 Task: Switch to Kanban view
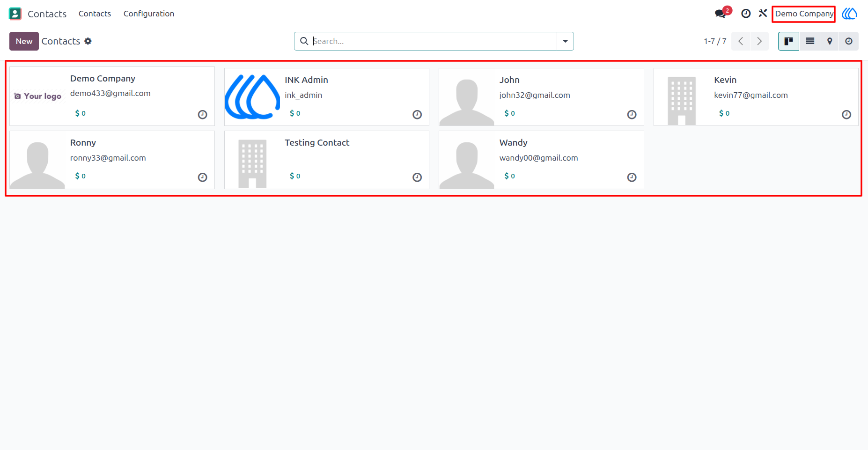[788, 41]
